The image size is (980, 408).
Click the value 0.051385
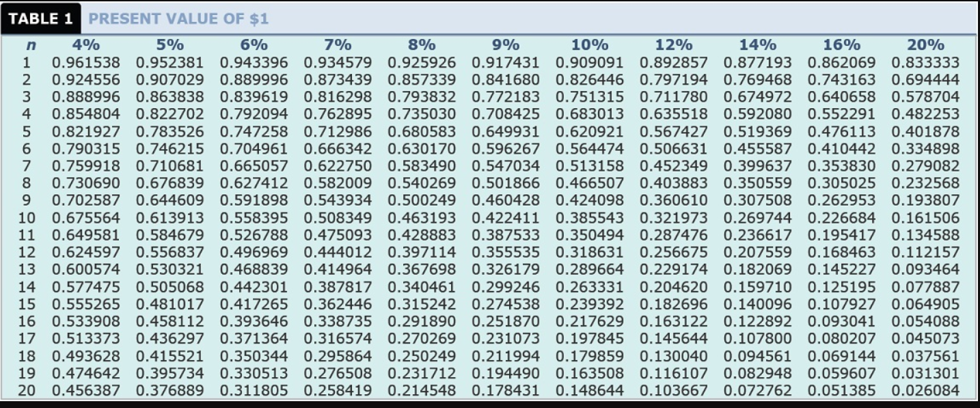point(841,391)
